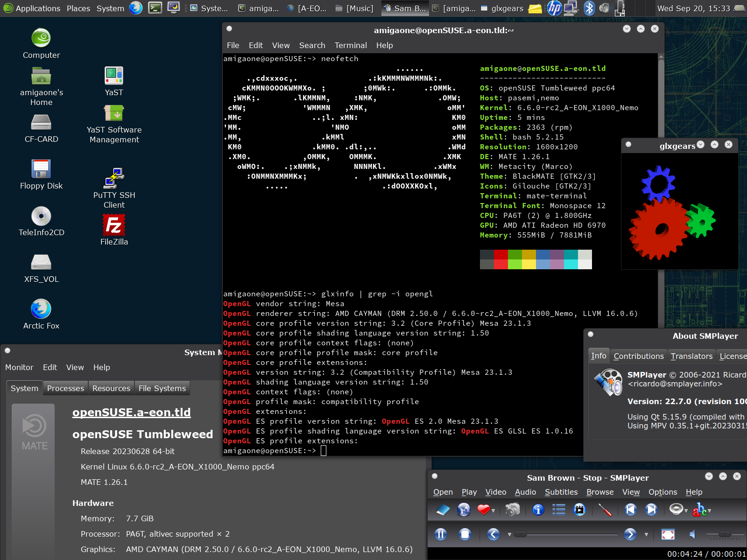Stop playback with the Stop button
The width and height of the screenshot is (747, 560).
coord(465,534)
